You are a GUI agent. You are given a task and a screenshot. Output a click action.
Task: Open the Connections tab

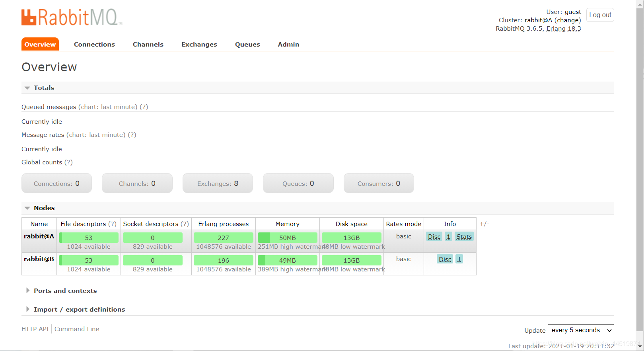94,44
